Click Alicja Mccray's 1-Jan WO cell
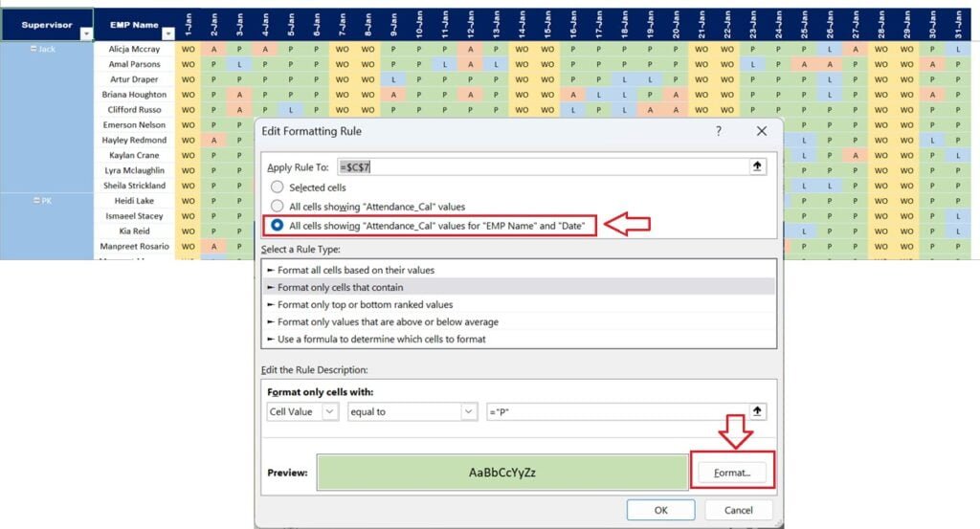 [189, 49]
